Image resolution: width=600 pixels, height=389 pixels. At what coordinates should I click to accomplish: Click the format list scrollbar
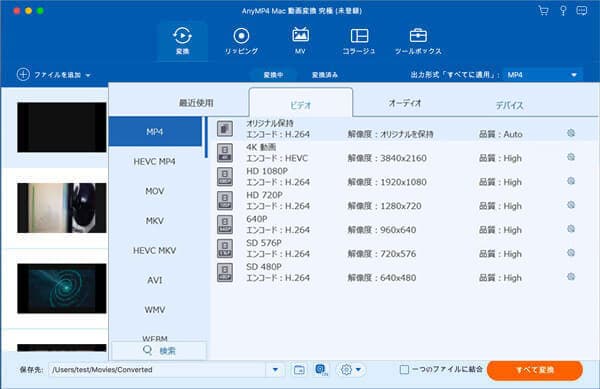[206, 138]
